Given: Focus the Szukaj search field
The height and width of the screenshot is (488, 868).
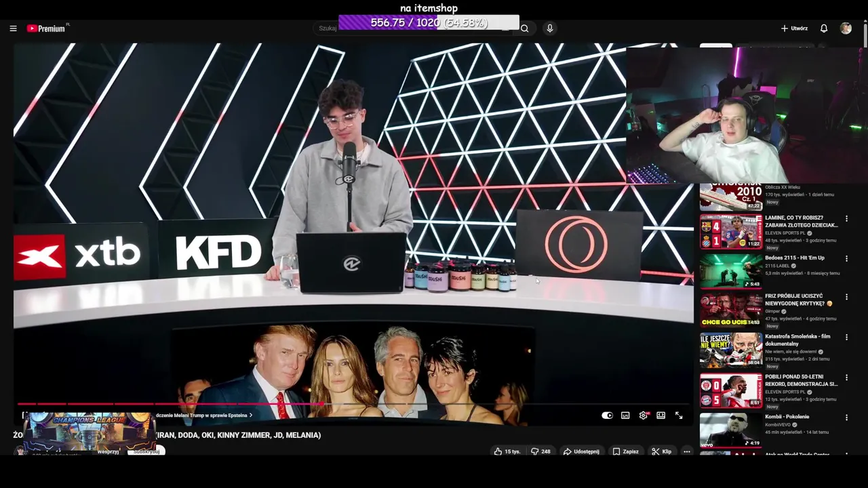Looking at the screenshot, I should [414, 28].
